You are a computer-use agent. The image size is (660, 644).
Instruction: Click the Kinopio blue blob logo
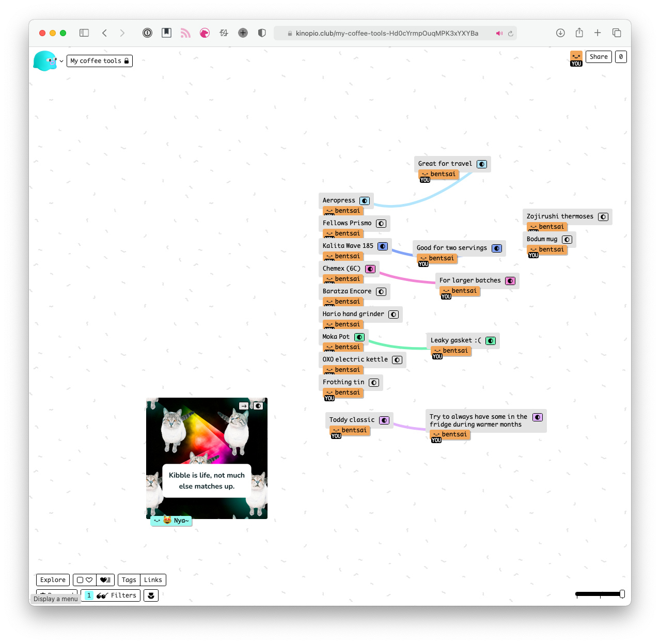click(x=45, y=61)
